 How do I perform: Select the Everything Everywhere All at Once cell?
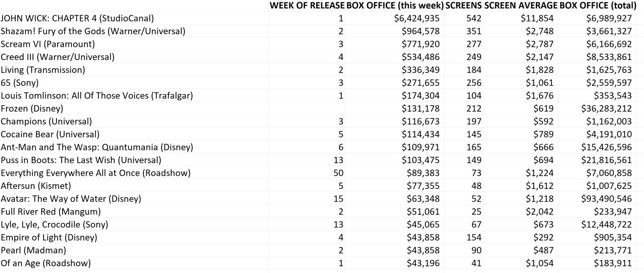pos(96,173)
